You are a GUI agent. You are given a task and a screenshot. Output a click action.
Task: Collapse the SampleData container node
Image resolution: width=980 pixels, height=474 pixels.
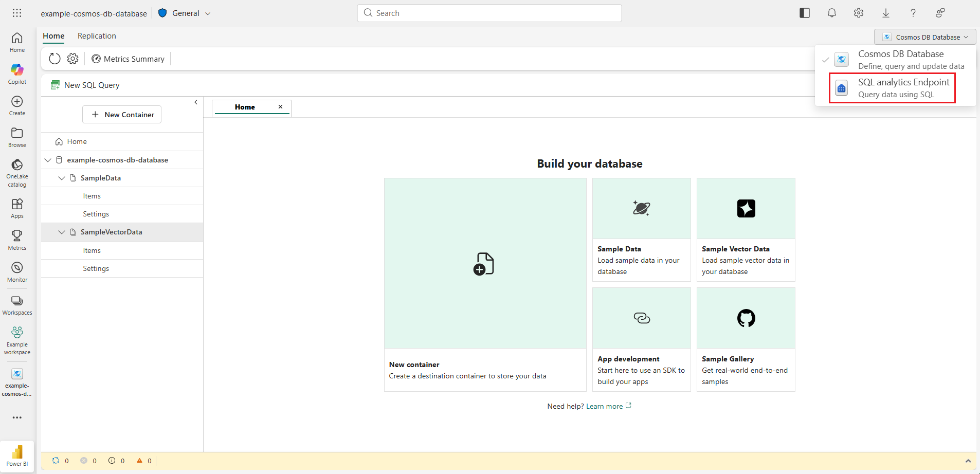[x=62, y=178]
